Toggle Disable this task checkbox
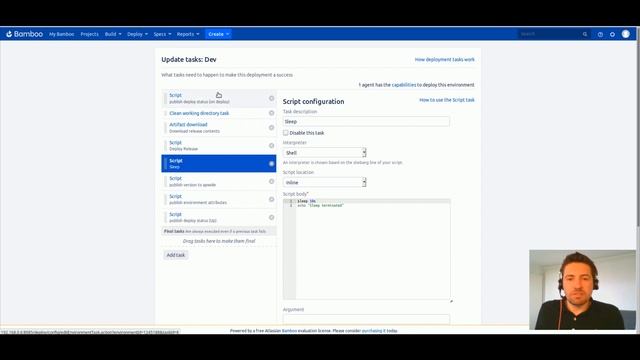The image size is (640, 360). [x=286, y=133]
